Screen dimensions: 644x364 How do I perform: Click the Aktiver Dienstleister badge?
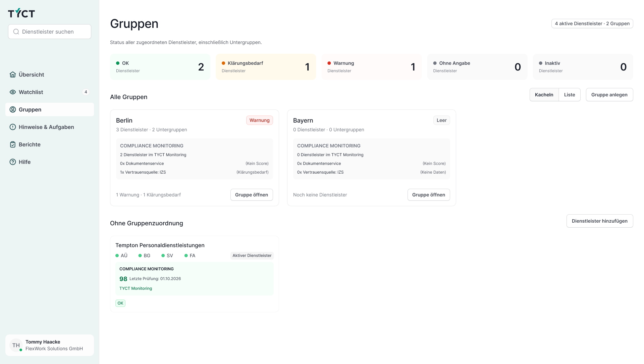click(x=252, y=256)
